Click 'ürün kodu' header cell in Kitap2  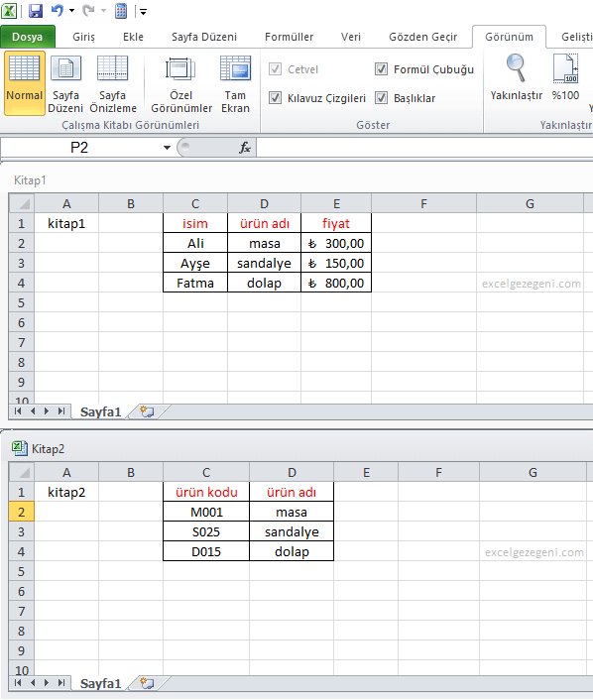coord(206,492)
